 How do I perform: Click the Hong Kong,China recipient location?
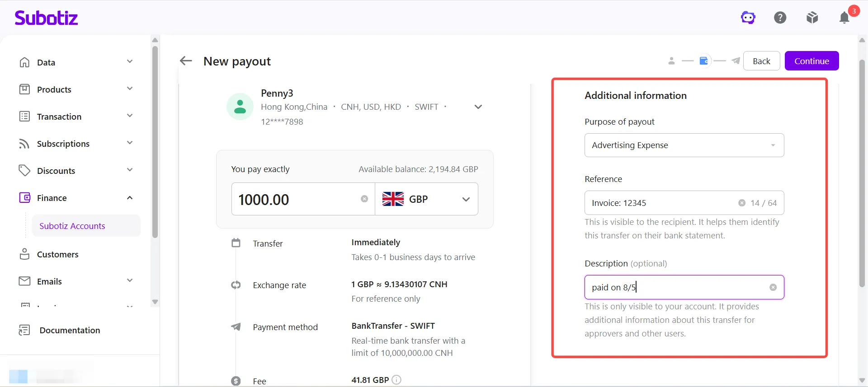(294, 107)
